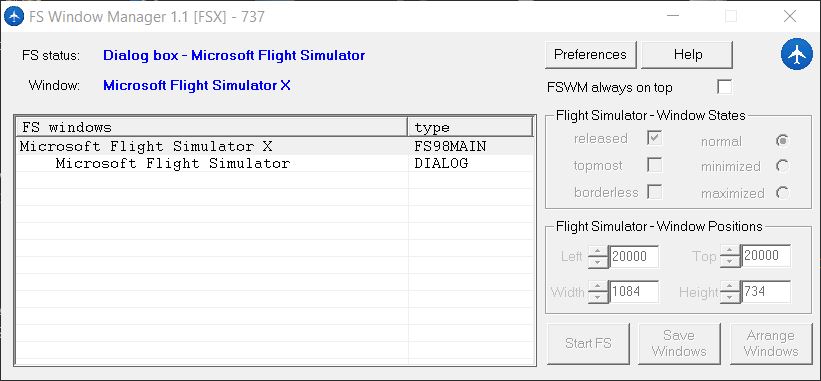Select the normal window state radio

coord(782,140)
